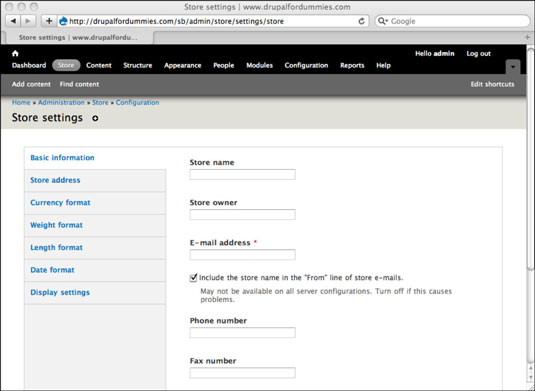Select the Date format vertical tab
The height and width of the screenshot is (391, 535).
pyautogui.click(x=95, y=270)
